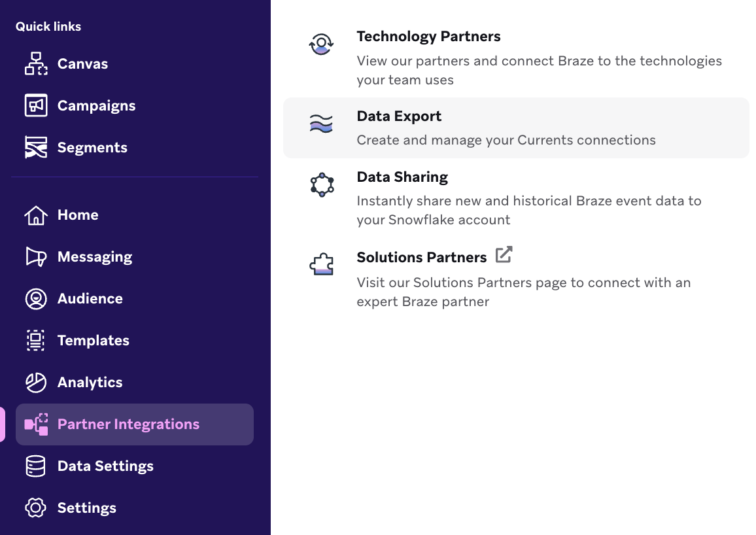Click the external link icon beside Solutions Partners
756x535 pixels.
(504, 254)
